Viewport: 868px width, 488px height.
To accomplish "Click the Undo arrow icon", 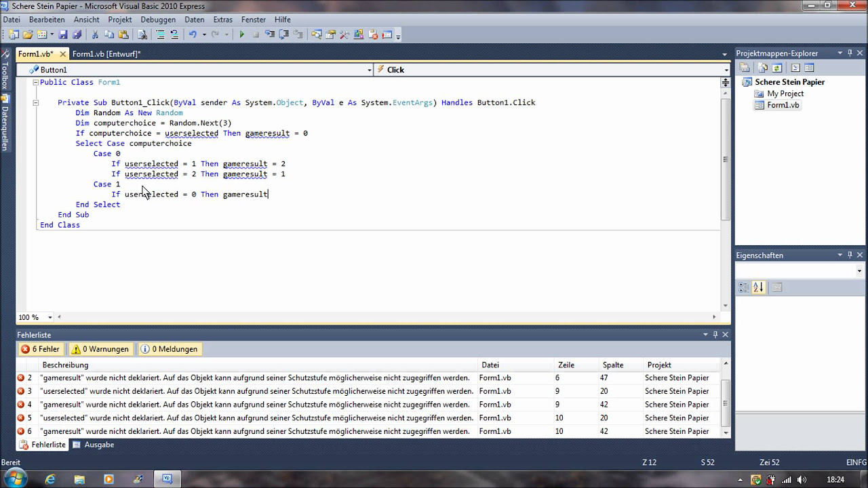I will 193,35.
